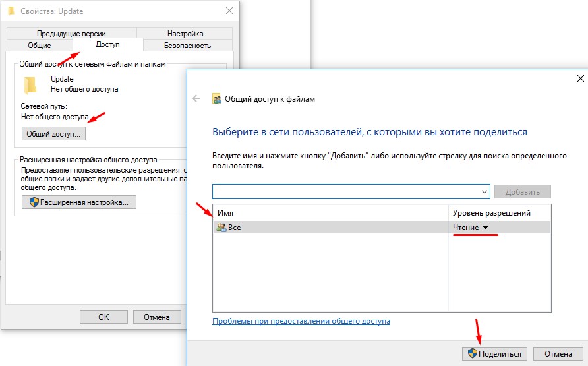Image resolution: width=588 pixels, height=366 pixels.
Task: Expand the user name dropdown arrow
Action: [x=484, y=192]
